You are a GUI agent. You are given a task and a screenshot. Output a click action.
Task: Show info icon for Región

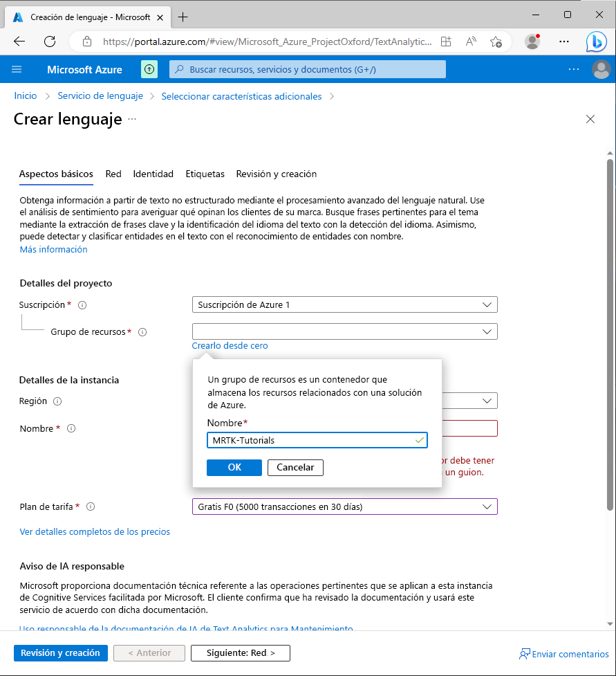click(57, 401)
